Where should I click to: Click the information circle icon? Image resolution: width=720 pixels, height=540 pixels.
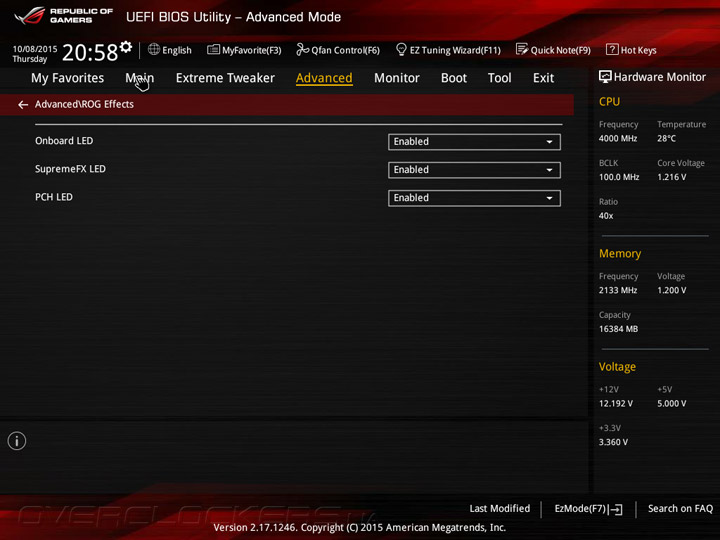click(x=17, y=441)
